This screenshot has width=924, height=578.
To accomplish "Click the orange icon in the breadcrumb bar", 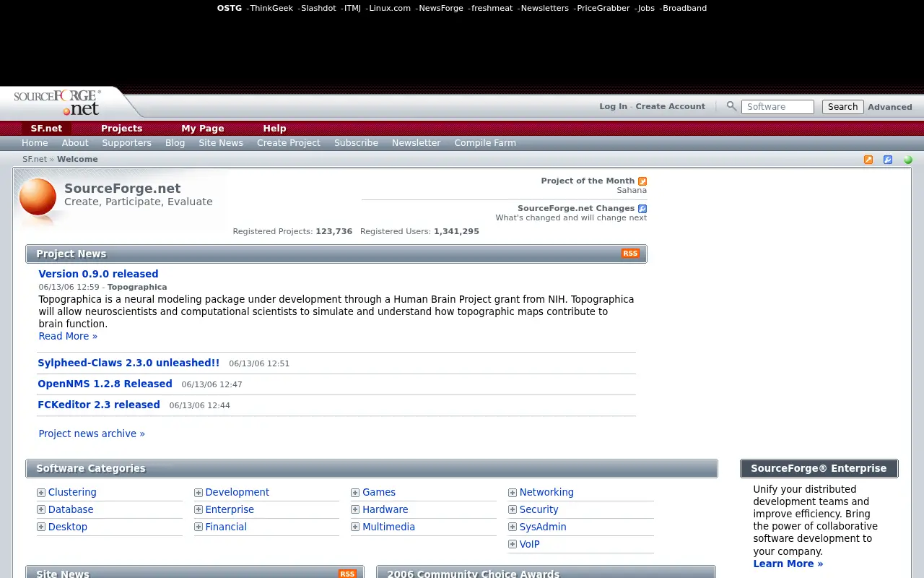I will click(x=868, y=160).
